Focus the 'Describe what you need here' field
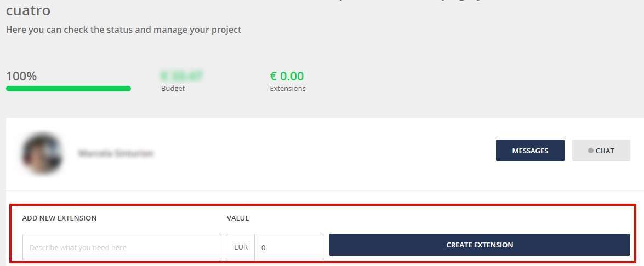This screenshot has width=644, height=266. click(x=122, y=247)
